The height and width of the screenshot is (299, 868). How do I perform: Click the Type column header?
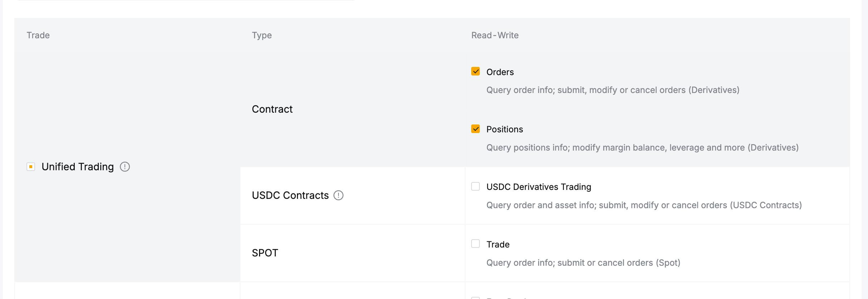pyautogui.click(x=262, y=35)
